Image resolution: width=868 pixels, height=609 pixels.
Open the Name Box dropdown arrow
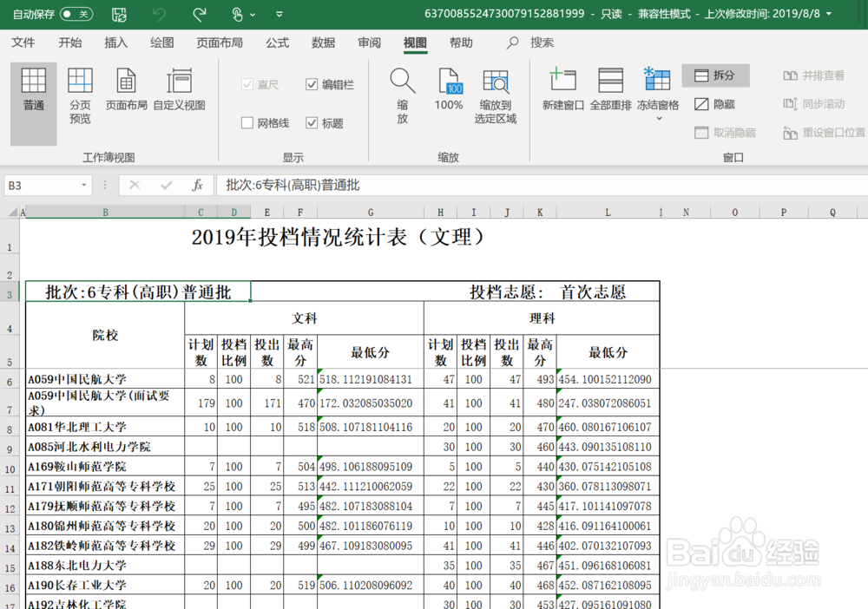[x=84, y=185]
